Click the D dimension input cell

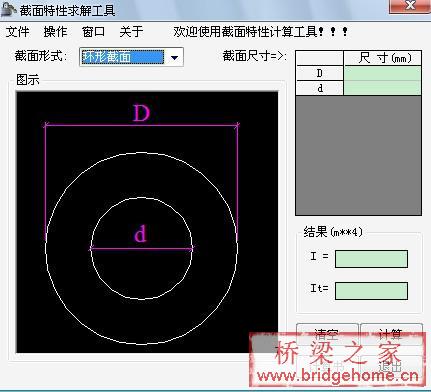tap(382, 73)
